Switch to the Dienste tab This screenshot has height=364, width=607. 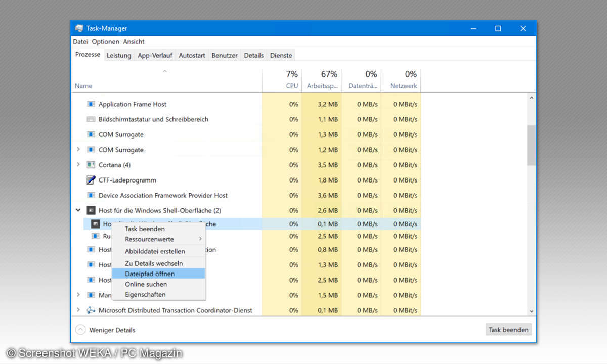tap(281, 55)
